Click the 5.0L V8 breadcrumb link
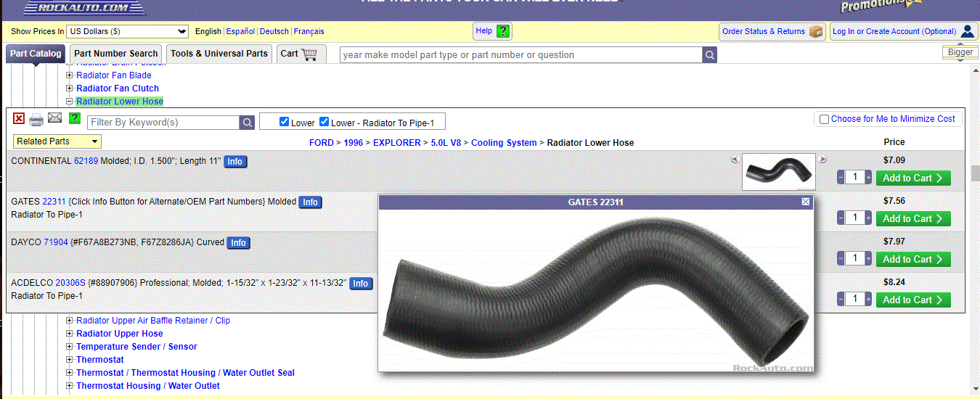Image resolution: width=980 pixels, height=399 pixels. (x=446, y=143)
